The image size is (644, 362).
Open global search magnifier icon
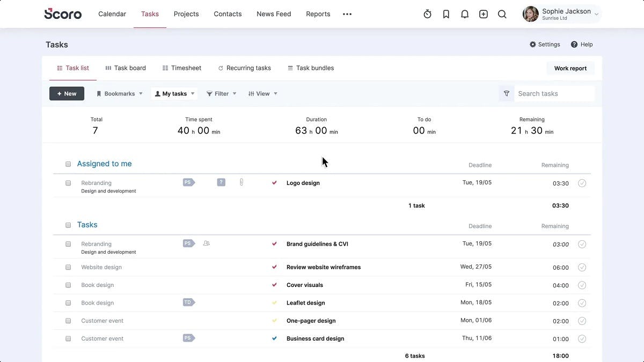click(x=502, y=14)
